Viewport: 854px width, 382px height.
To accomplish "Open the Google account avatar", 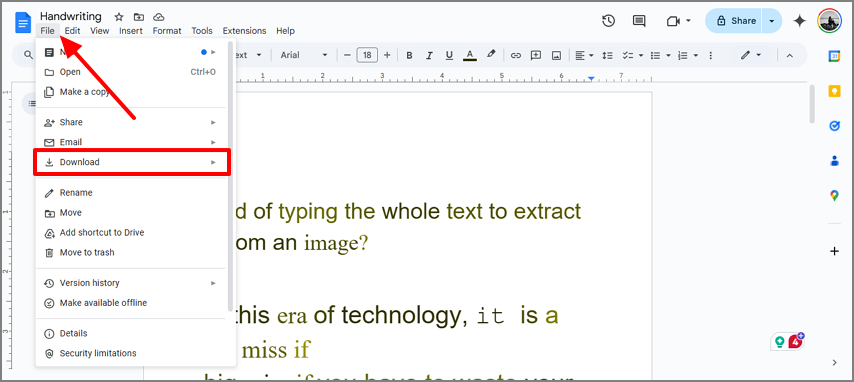I will coord(829,21).
